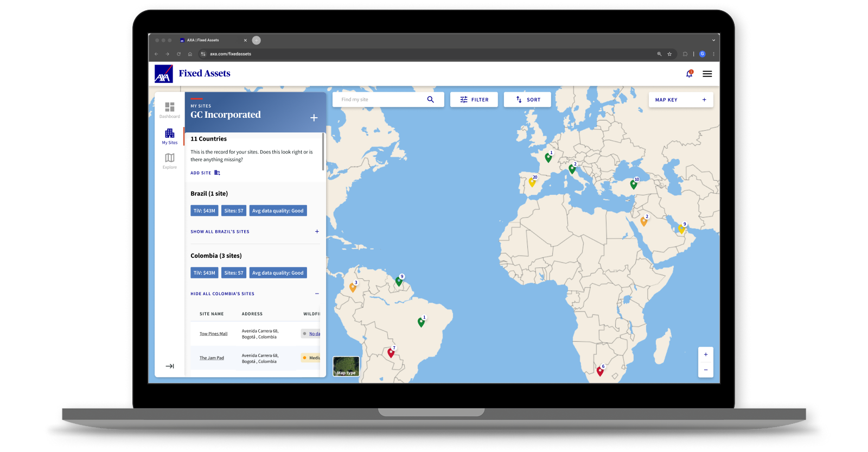Expand Show All Brazil's Sites
Viewport: 868px width, 452px height.
220,232
